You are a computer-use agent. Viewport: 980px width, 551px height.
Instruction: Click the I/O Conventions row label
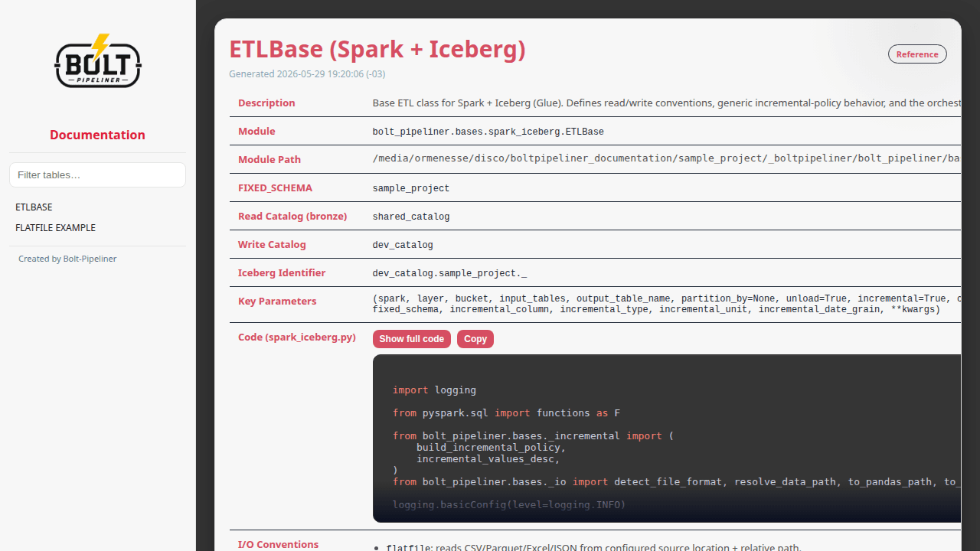tap(278, 545)
